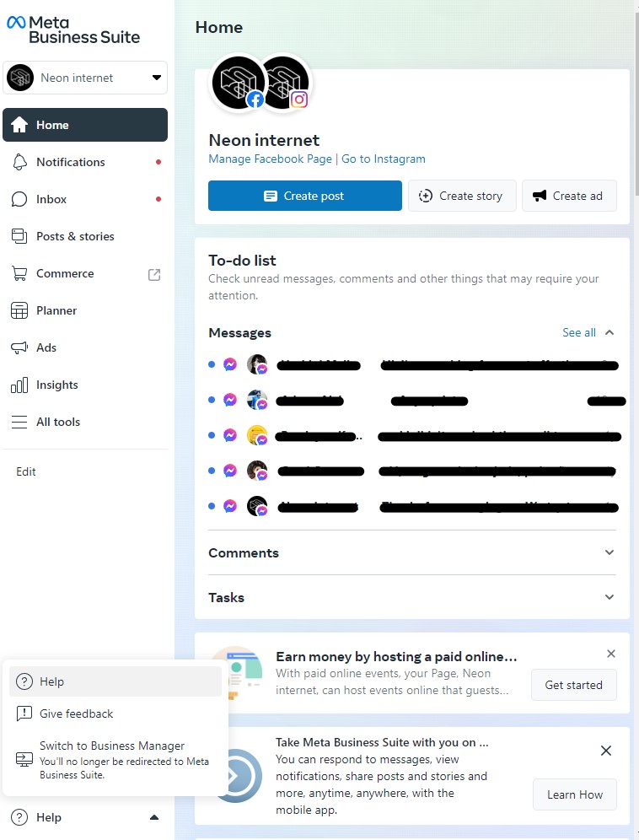639x840 pixels.
Task: Click Edit under the sidebar menu
Action: [x=25, y=471]
